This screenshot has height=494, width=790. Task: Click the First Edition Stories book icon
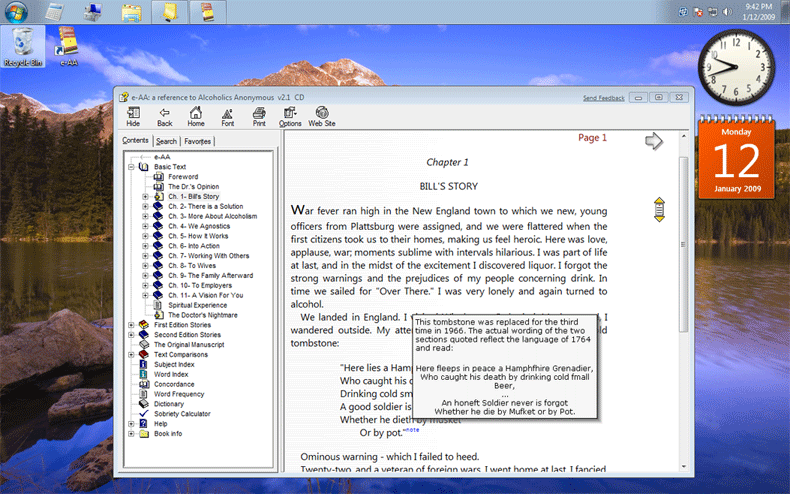(x=144, y=325)
